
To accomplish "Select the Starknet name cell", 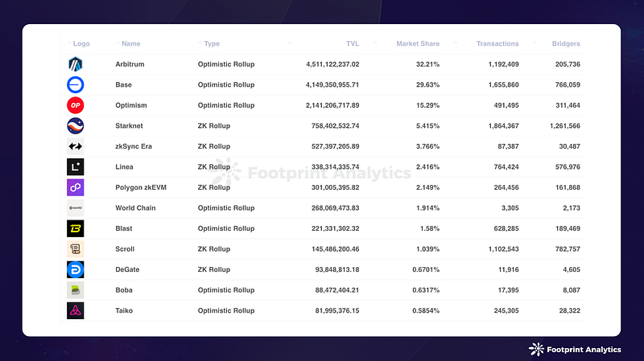I will coord(129,126).
